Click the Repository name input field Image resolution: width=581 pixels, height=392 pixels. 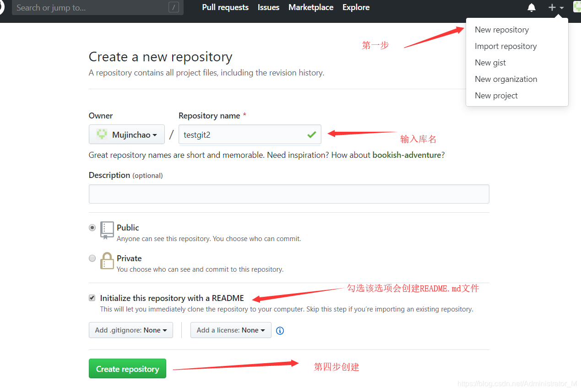(250, 134)
